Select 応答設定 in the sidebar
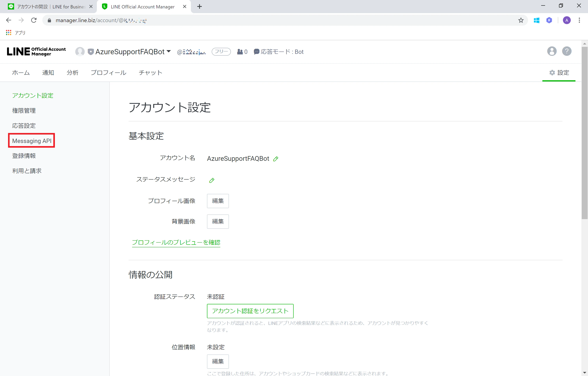Viewport: 588px width, 376px height. pos(24,126)
